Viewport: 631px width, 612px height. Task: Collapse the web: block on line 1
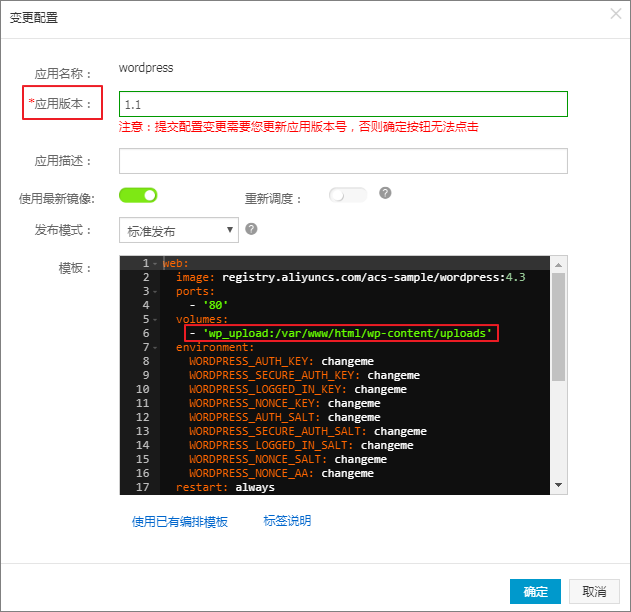pyautogui.click(x=155, y=264)
